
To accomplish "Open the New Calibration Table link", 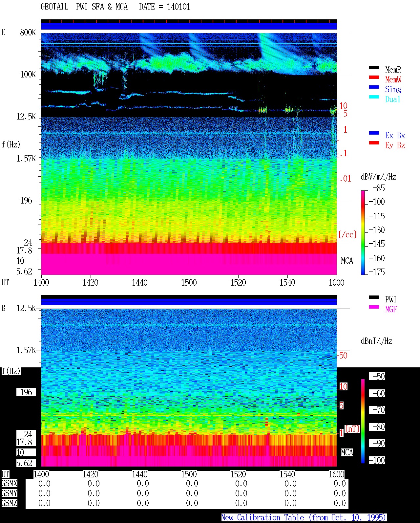I will [x=304, y=518].
